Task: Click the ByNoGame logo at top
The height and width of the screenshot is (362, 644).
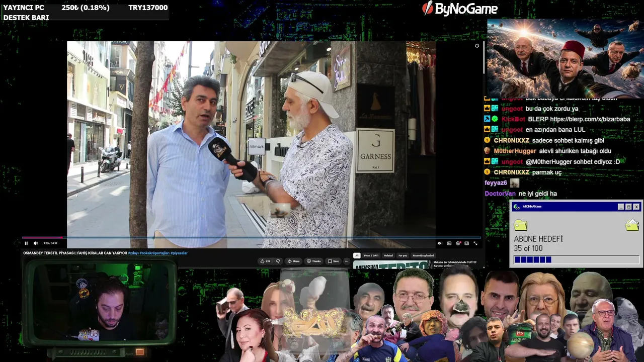Action: tap(459, 9)
